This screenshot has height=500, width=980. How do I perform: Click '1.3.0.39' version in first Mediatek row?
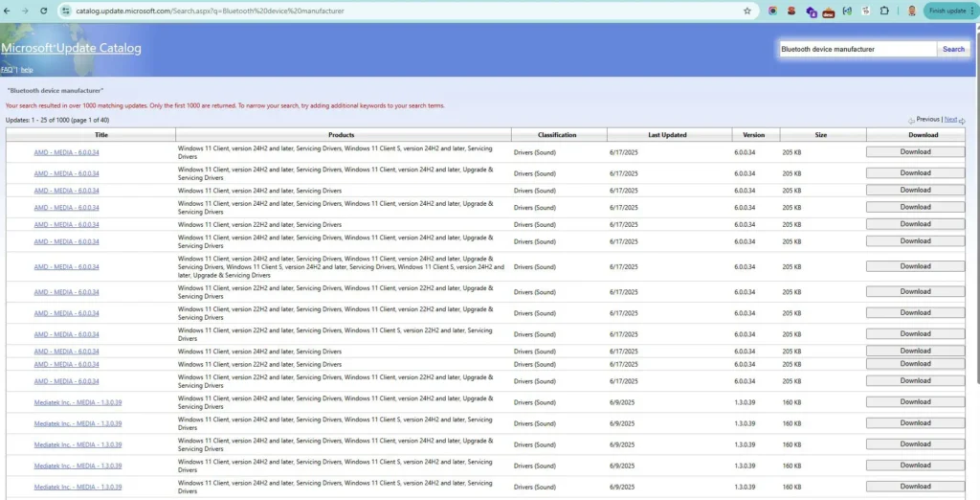click(x=745, y=402)
